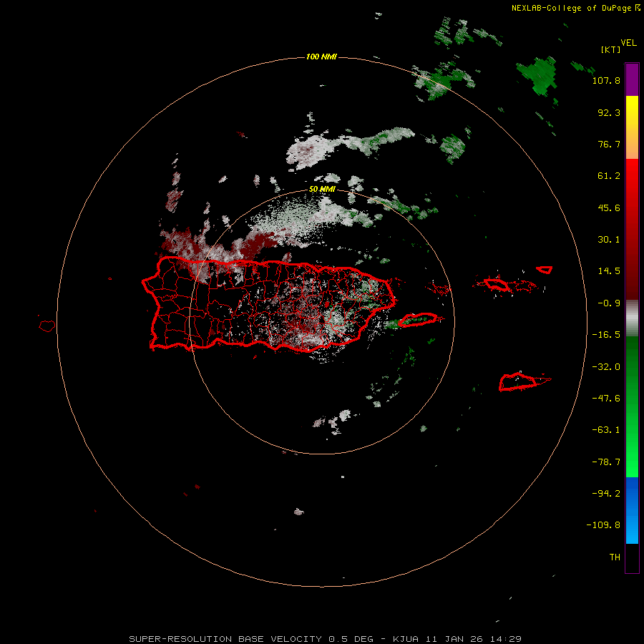Viewport: 644px width, 644px height.
Task: Click the -32.0 velocity scale value
Action: click(x=606, y=367)
